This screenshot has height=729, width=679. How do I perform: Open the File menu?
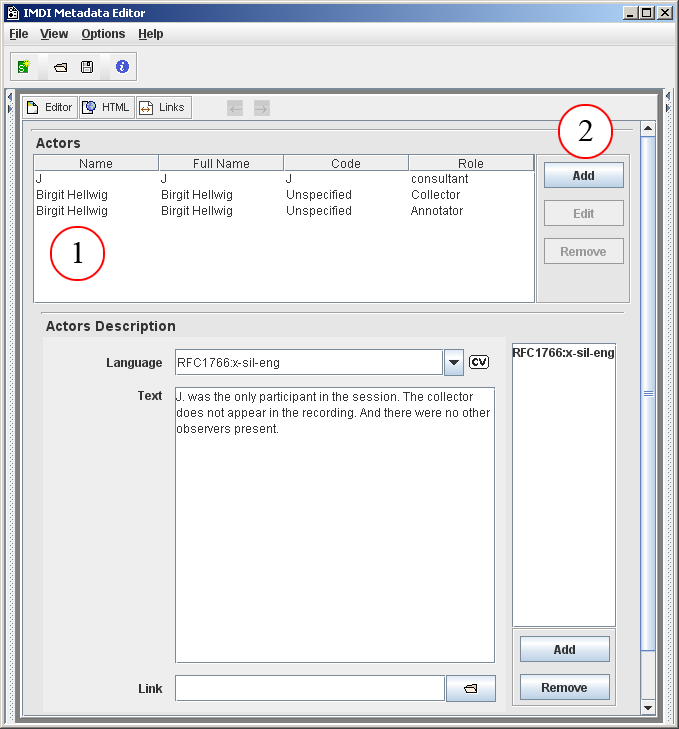[19, 34]
